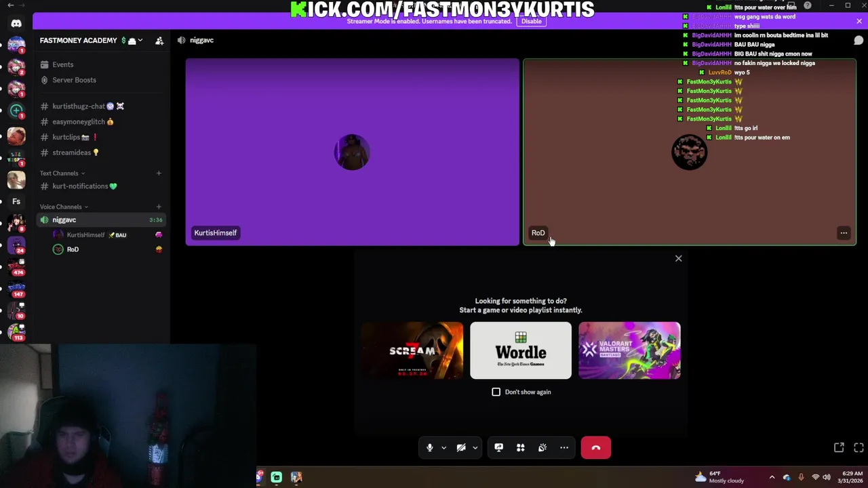Open the Scream promo card
This screenshot has height=488, width=868.
tap(412, 350)
